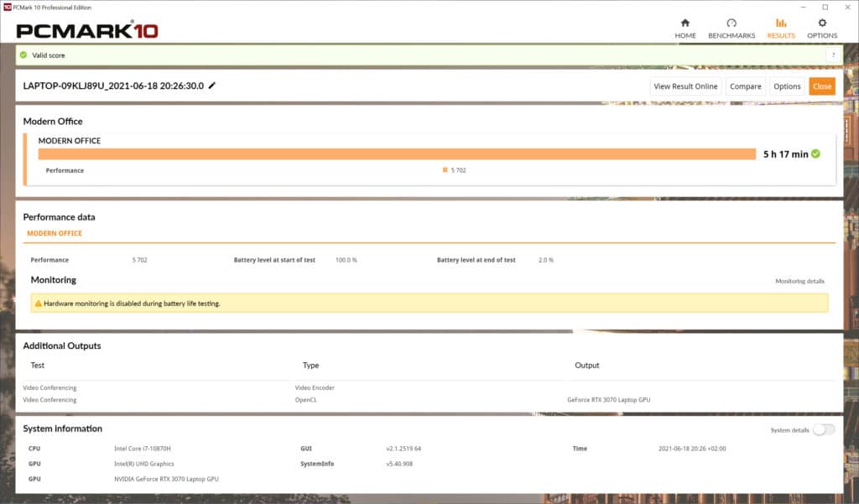Screen dimensions: 859x504
Task: Click the question mark help icon
Action: 833,55
